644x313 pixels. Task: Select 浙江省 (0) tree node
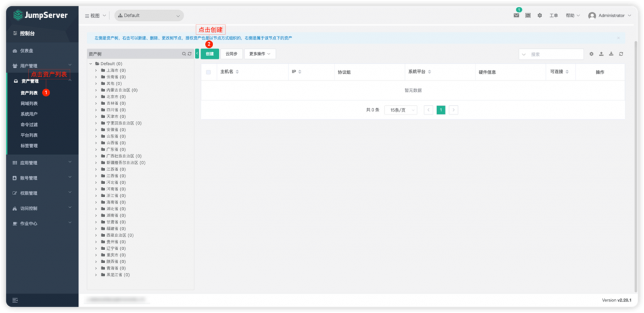point(116,196)
